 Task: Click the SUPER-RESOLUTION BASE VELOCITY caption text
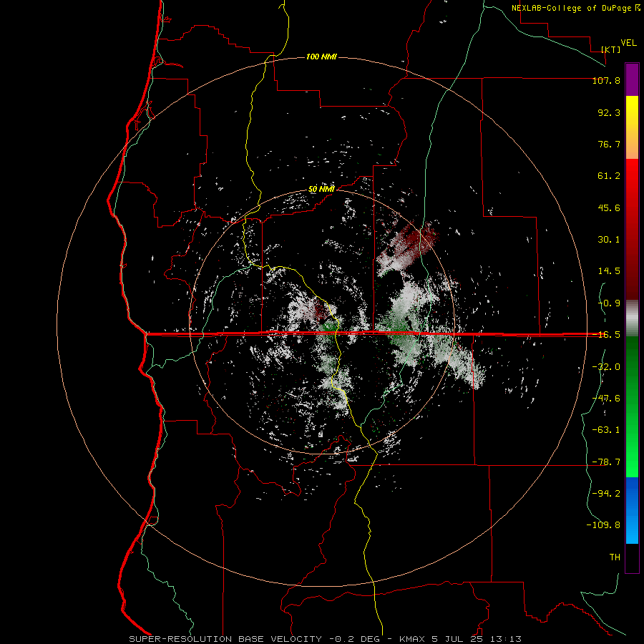[x=225, y=639]
